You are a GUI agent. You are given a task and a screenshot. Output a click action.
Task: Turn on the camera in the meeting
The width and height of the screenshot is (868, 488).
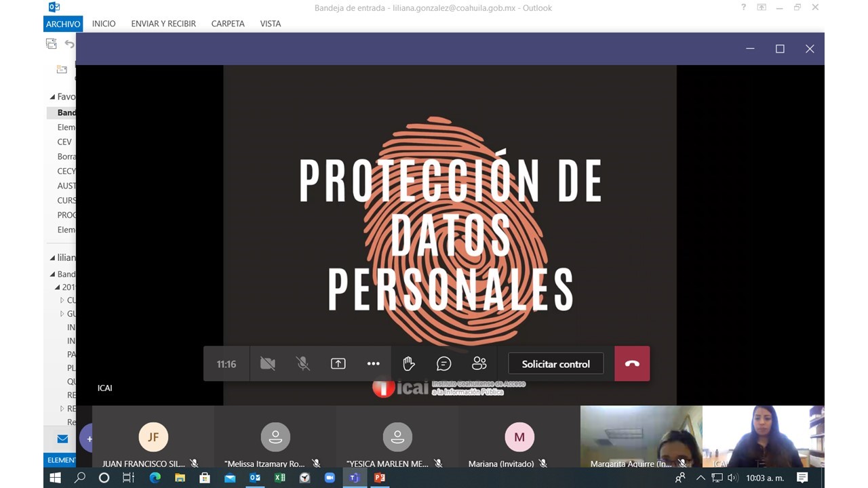268,364
